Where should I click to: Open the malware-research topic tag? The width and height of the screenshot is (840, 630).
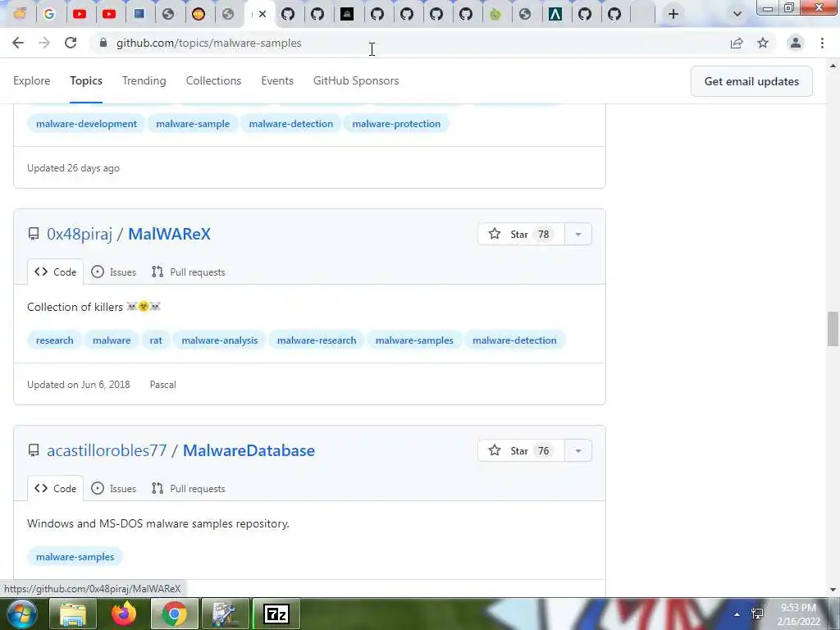coord(317,340)
